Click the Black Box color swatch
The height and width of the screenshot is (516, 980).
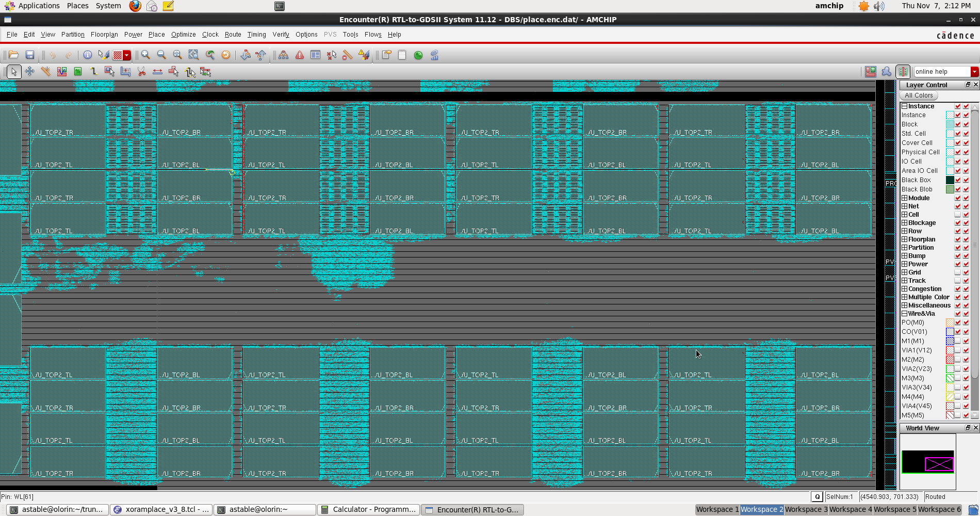pos(950,180)
